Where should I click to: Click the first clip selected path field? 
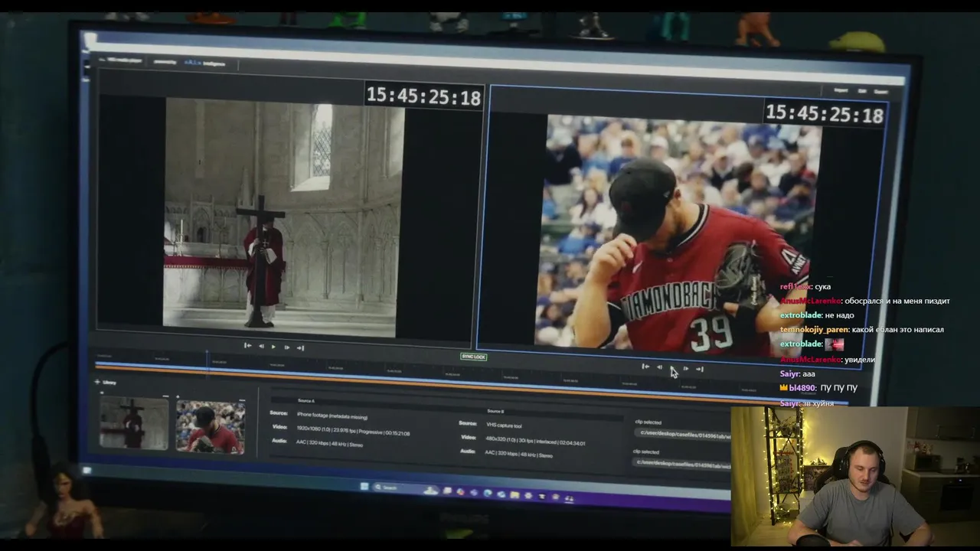(681, 433)
